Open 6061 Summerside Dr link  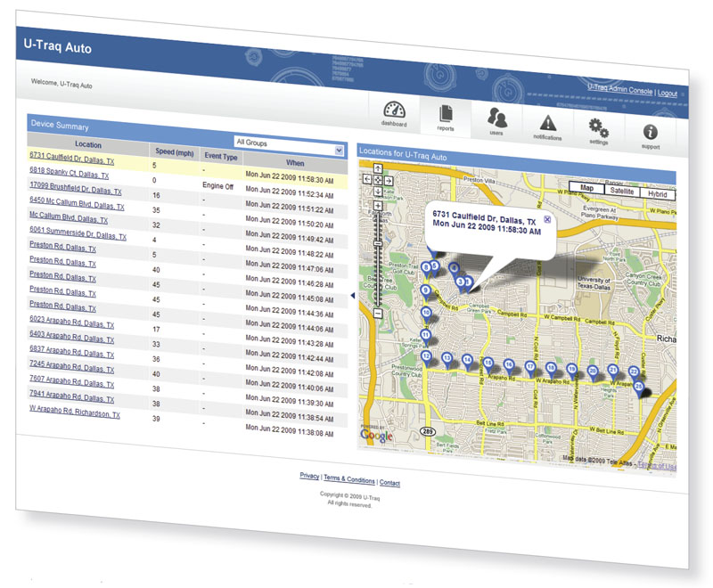[78, 233]
